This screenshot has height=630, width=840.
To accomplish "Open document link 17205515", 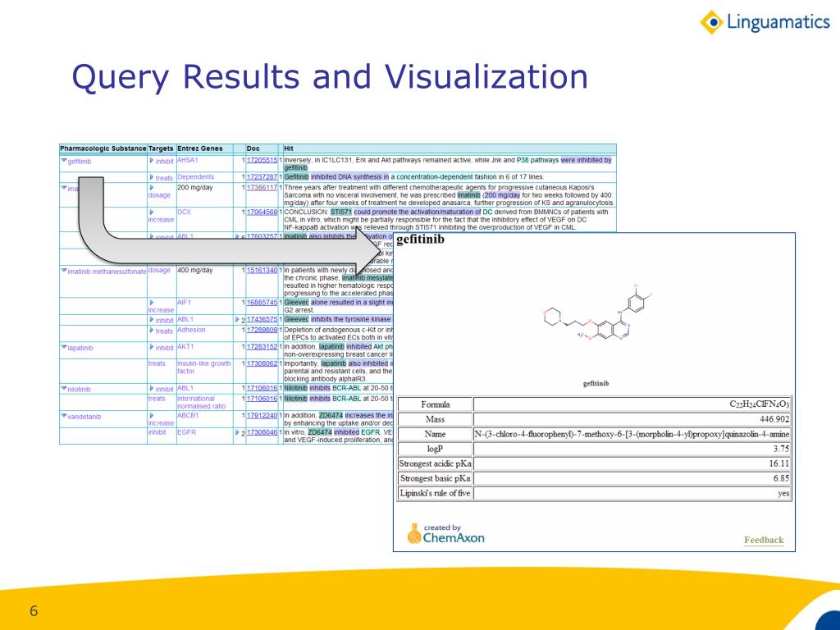I will click(x=262, y=160).
